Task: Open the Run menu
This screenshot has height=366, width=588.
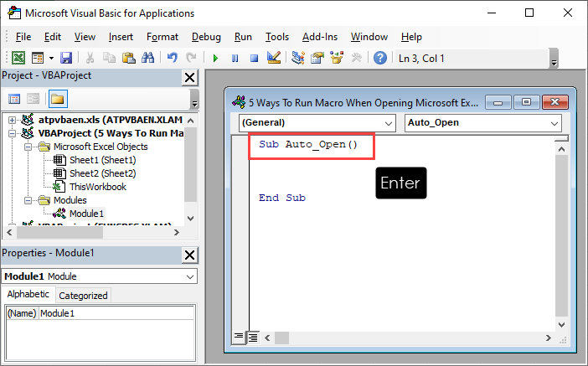Action: 243,37
